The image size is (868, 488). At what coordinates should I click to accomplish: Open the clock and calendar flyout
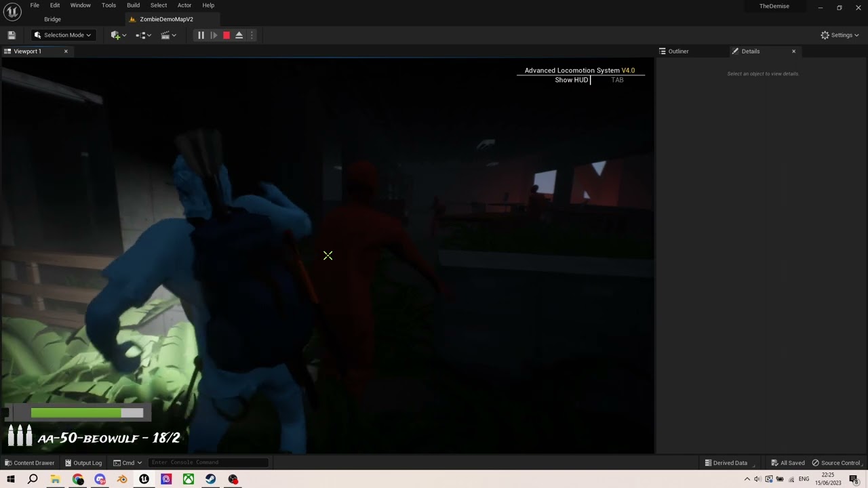828,479
